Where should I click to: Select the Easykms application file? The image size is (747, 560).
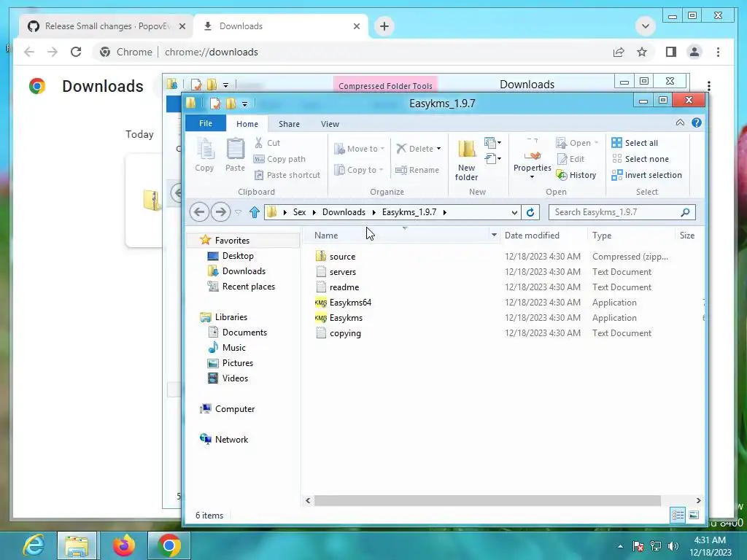(346, 318)
